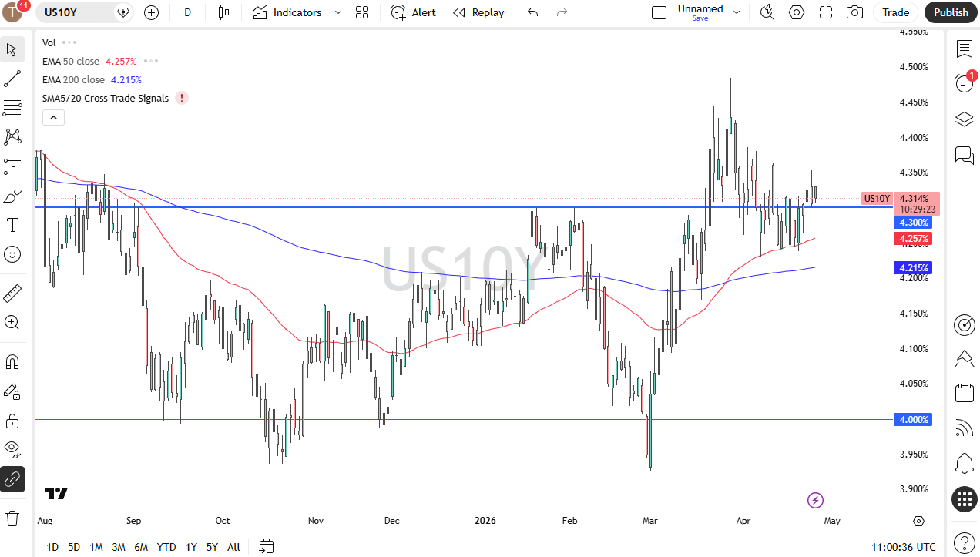980x557 pixels.
Task: Collapse the indicator legend chevron
Action: [x=53, y=118]
